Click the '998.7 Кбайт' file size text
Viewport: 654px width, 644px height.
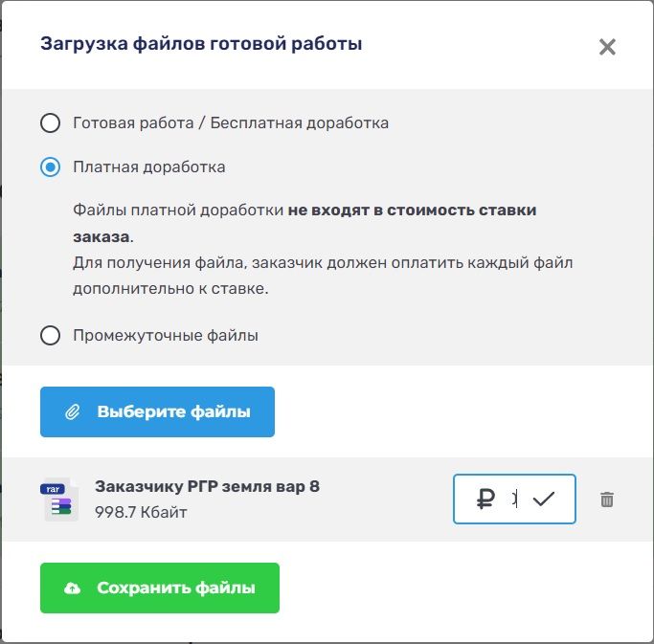pos(141,513)
